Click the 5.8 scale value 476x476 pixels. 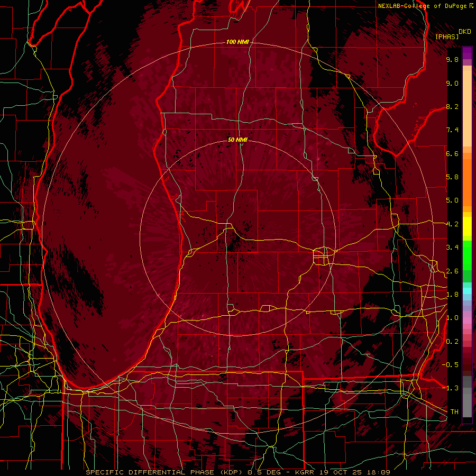point(452,177)
